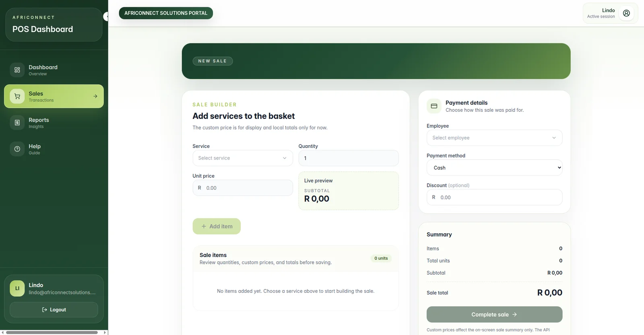Click the Payment details card icon
Screen dimensions: 644x335
coord(434,106)
